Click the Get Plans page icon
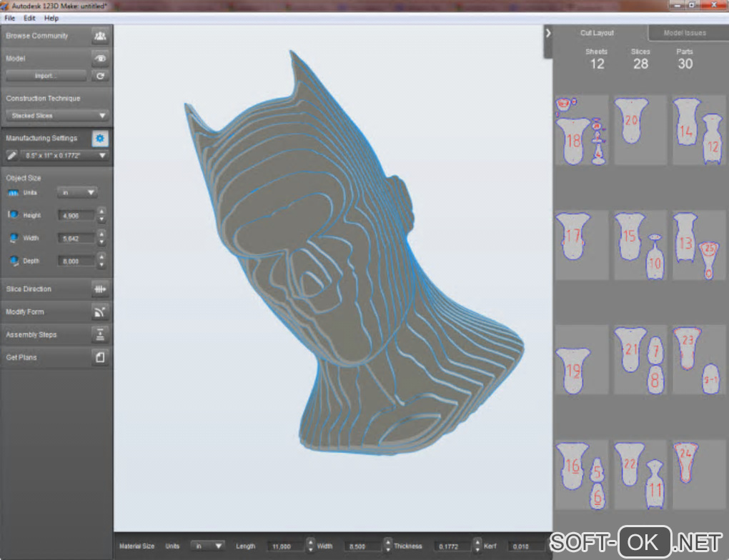Screen dimensions: 729x560 (x=100, y=357)
